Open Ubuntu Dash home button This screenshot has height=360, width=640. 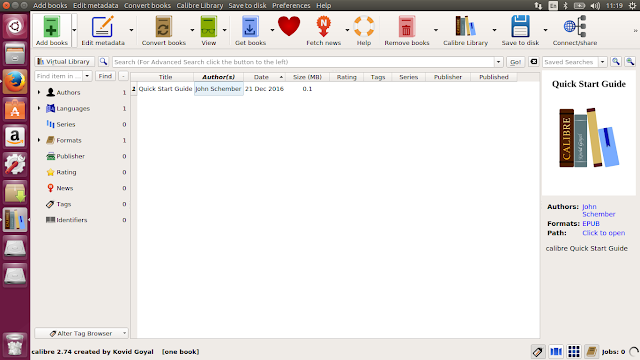pos(15,26)
